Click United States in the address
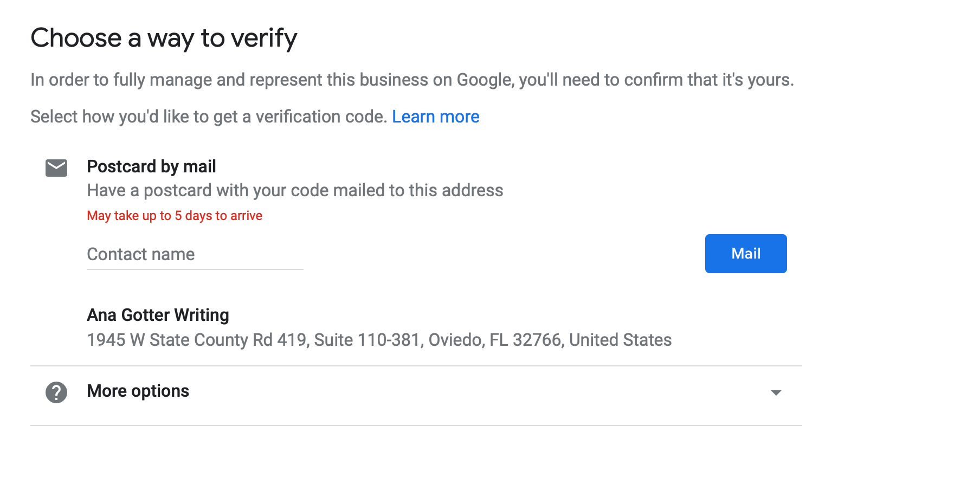Viewport: 980px width, 490px height. [620, 340]
